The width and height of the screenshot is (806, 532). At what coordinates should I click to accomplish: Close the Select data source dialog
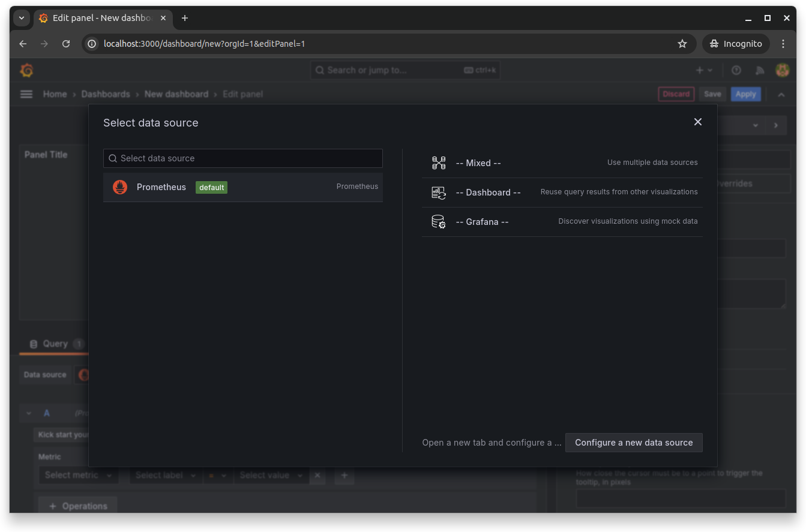coord(697,122)
